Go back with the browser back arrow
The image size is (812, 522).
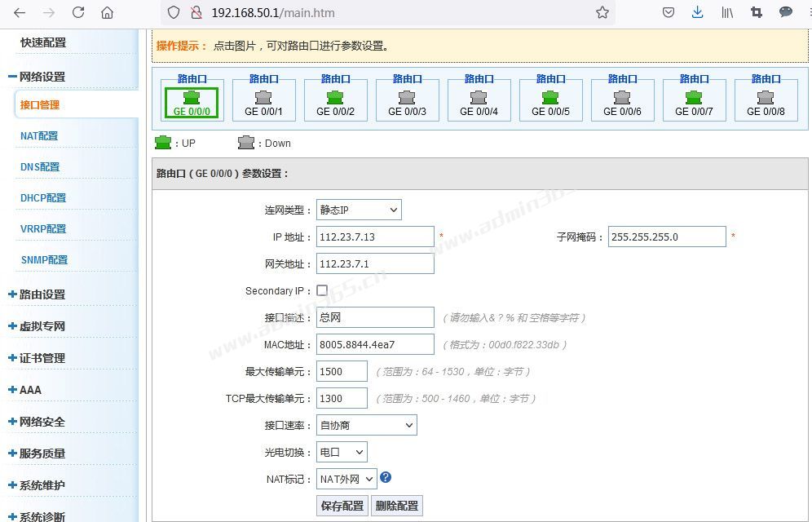pyautogui.click(x=20, y=12)
